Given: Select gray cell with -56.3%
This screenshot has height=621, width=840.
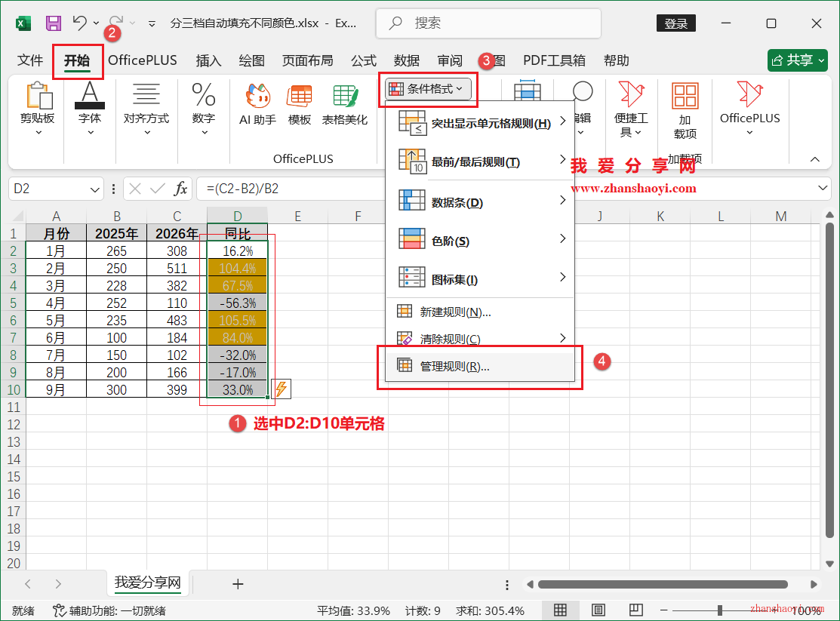Looking at the screenshot, I should point(237,303).
